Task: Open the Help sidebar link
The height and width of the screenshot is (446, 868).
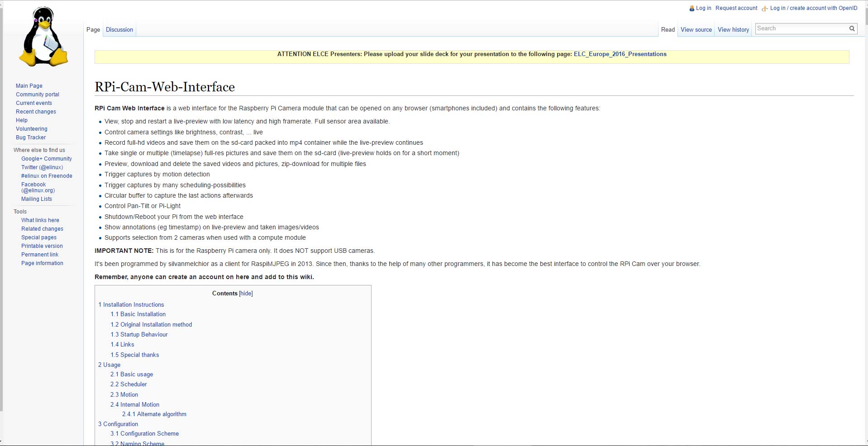Action: [x=22, y=120]
